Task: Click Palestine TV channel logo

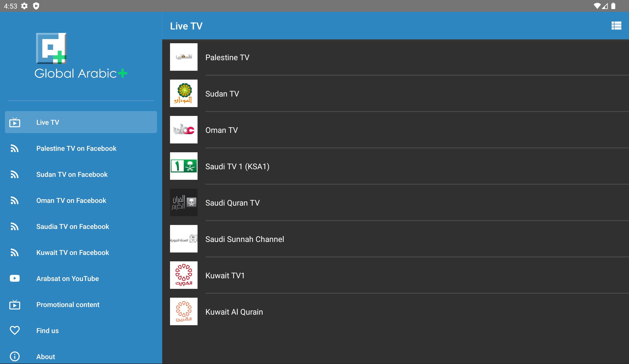Action: [184, 57]
